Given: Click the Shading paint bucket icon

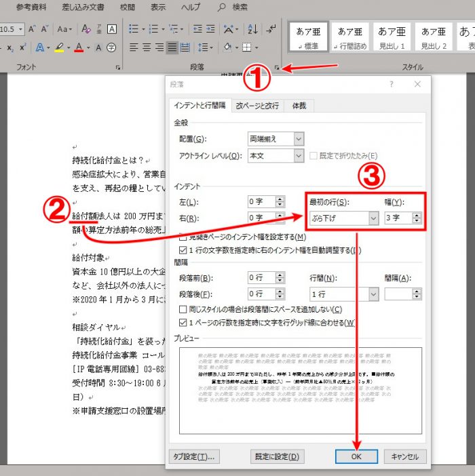Looking at the screenshot, I should (x=227, y=47).
